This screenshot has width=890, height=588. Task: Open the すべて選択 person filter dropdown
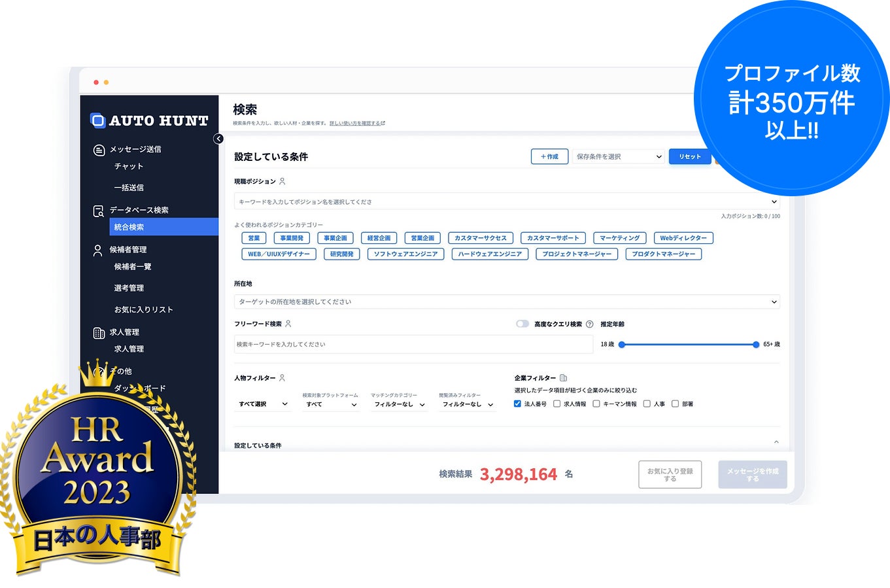263,404
